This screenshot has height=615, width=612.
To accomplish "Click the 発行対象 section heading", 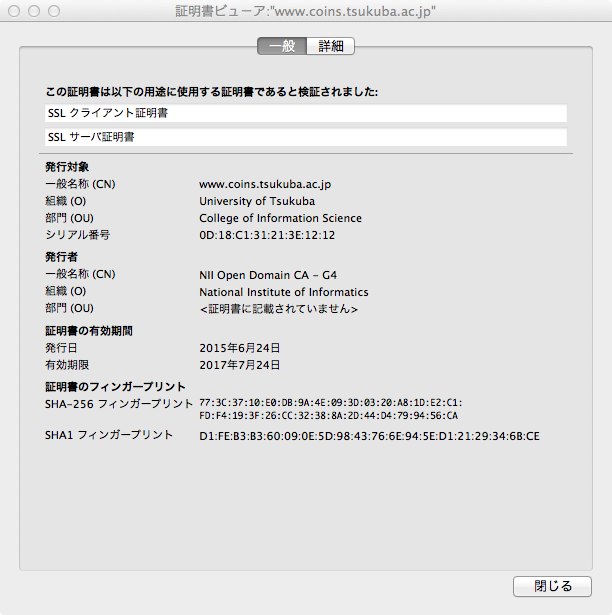I will click(x=67, y=167).
